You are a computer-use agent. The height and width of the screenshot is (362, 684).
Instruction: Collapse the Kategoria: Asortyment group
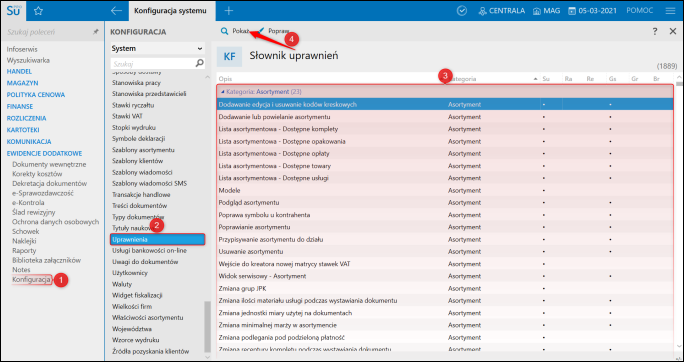[x=222, y=92]
